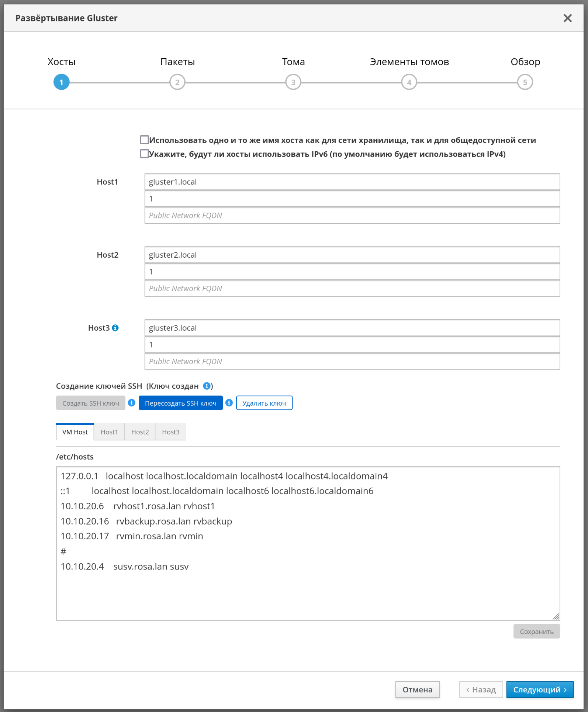
Task: Open the Host2 tab
Action: [x=140, y=432]
